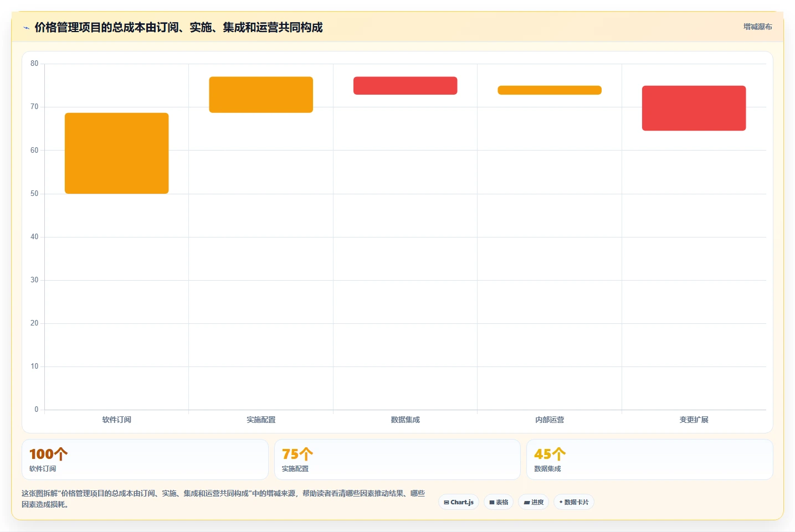Viewport: 795px width, 532px height.
Task: Open the 100个 软件订阅 data card
Action: coord(145,459)
